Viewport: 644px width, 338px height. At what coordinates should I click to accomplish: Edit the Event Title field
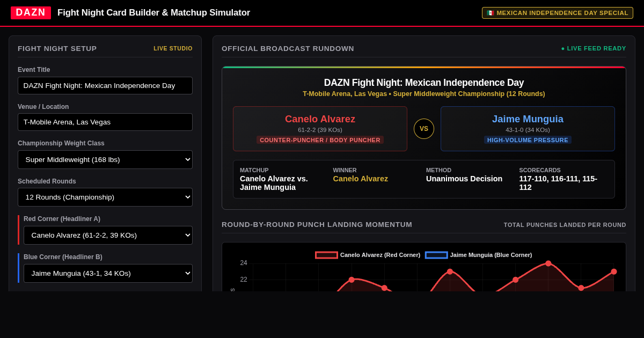[x=105, y=85]
